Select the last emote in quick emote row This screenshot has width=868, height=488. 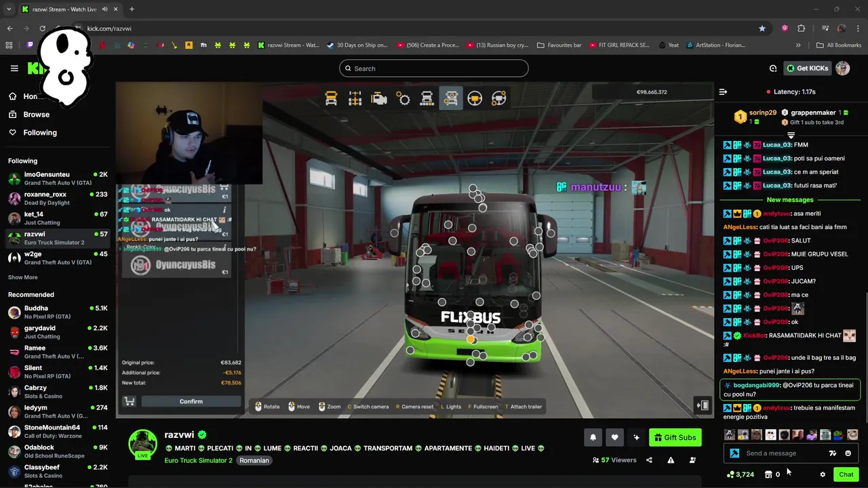pyautogui.click(x=852, y=435)
